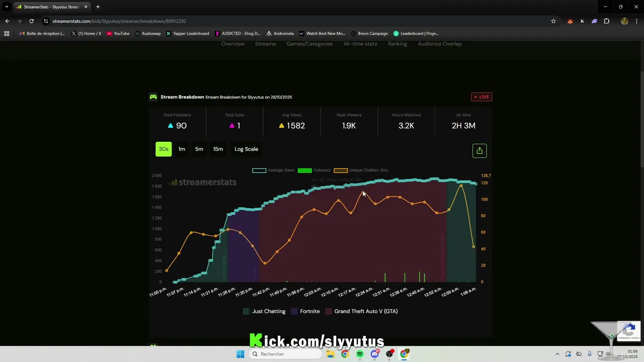Click the gamepad icon beside Stream Breakdown
The image size is (644, 362).
coord(153,97)
